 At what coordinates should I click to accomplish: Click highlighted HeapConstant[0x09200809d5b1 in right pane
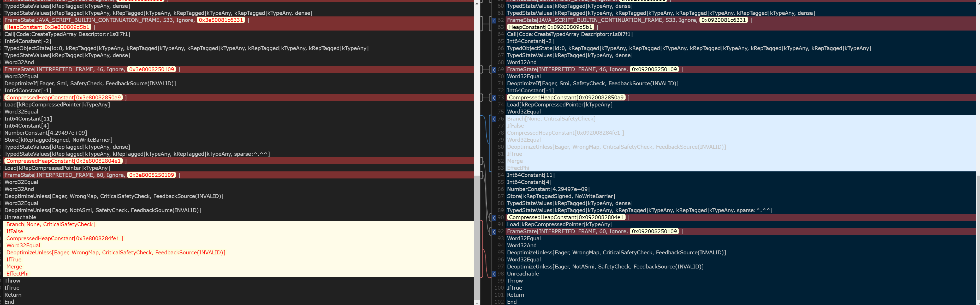550,27
